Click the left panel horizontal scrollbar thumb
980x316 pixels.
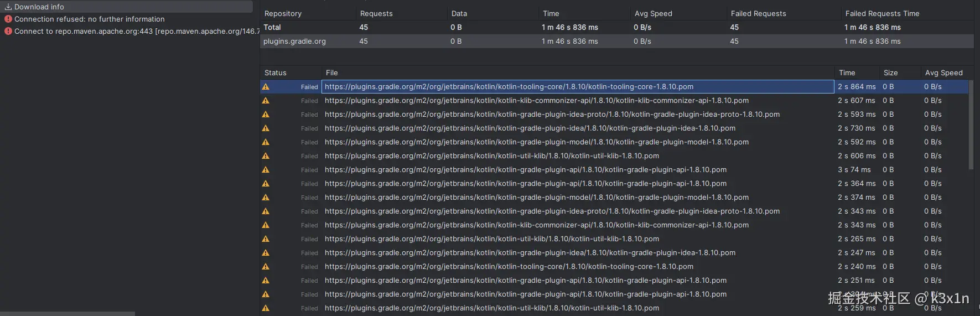click(x=68, y=314)
